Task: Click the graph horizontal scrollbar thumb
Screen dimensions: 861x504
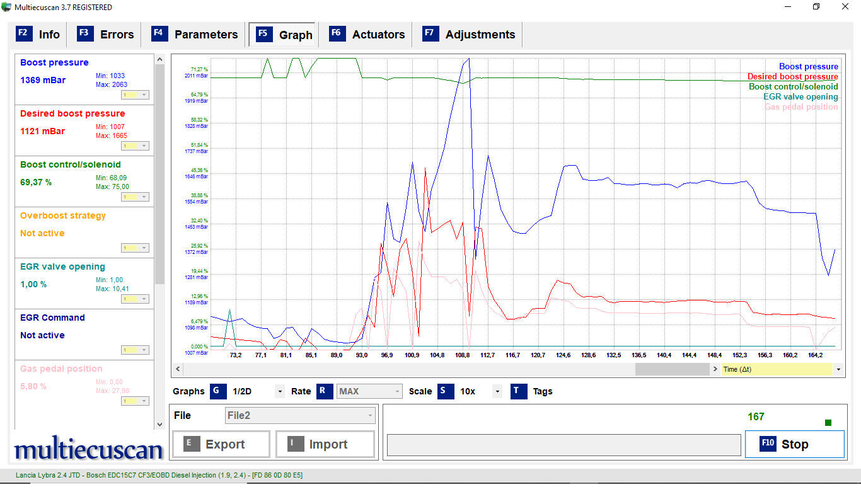Action: 672,369
